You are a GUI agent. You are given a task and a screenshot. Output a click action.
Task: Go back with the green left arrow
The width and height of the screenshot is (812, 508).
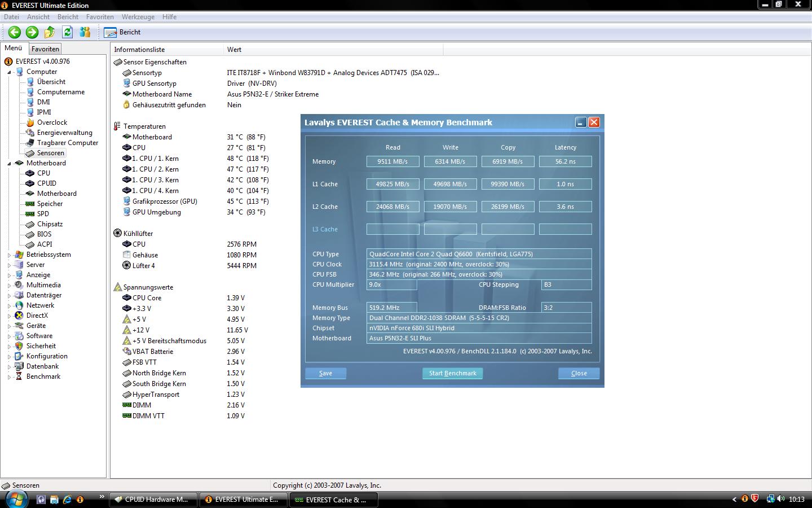15,32
